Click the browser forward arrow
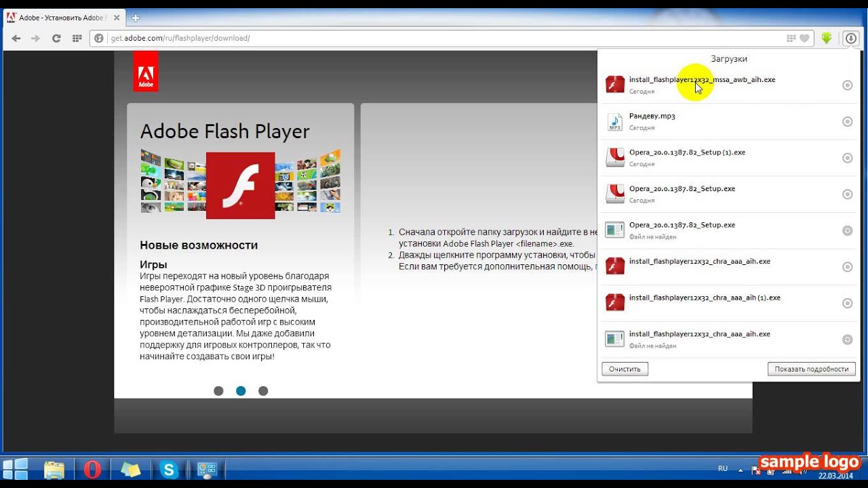868x488 pixels. [35, 38]
